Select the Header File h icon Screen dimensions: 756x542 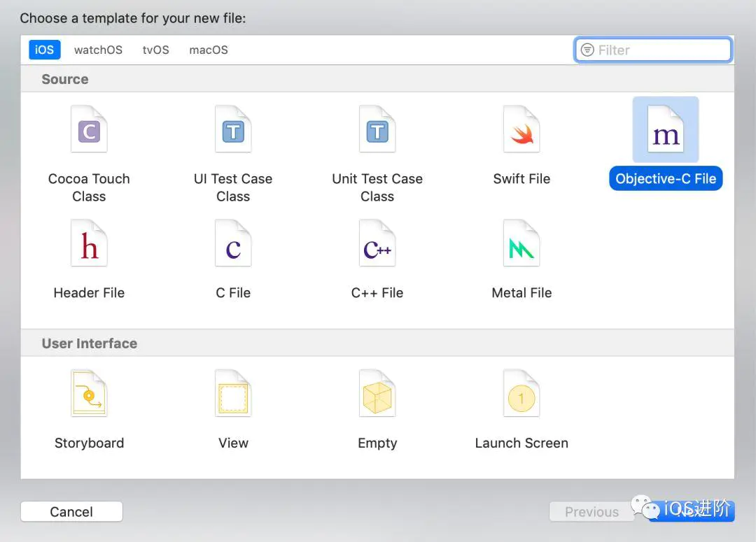89,243
